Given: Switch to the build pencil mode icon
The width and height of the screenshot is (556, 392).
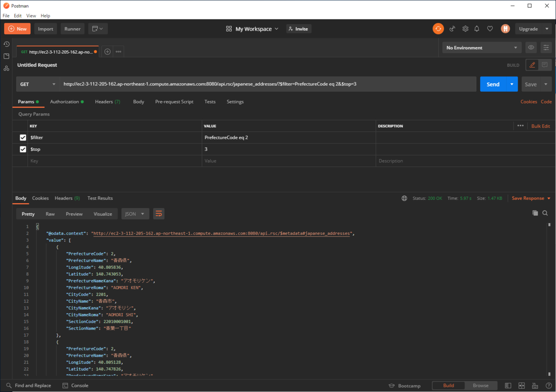Looking at the screenshot, I should point(532,65).
